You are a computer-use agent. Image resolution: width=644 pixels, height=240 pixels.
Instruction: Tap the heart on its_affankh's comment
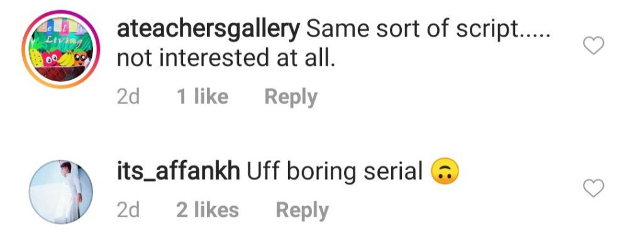coord(594,188)
